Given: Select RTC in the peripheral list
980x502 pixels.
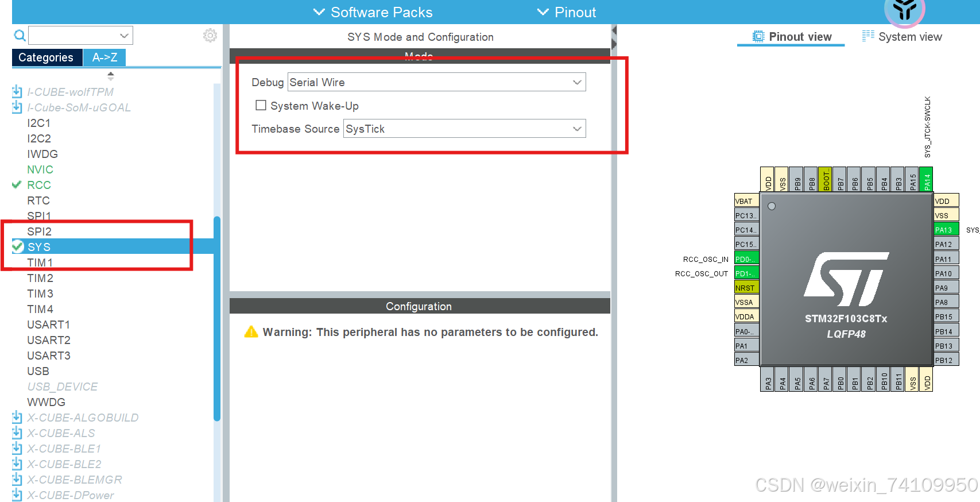Looking at the screenshot, I should pos(38,200).
